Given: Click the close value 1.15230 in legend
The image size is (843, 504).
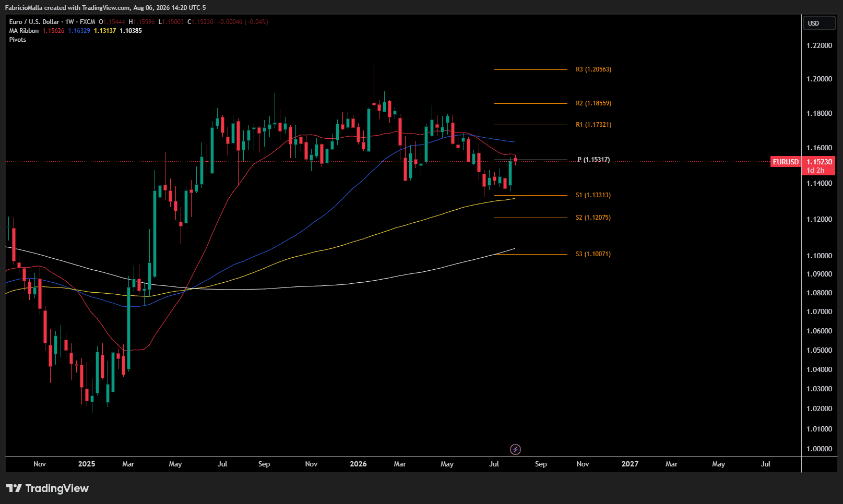Looking at the screenshot, I should tap(203, 22).
